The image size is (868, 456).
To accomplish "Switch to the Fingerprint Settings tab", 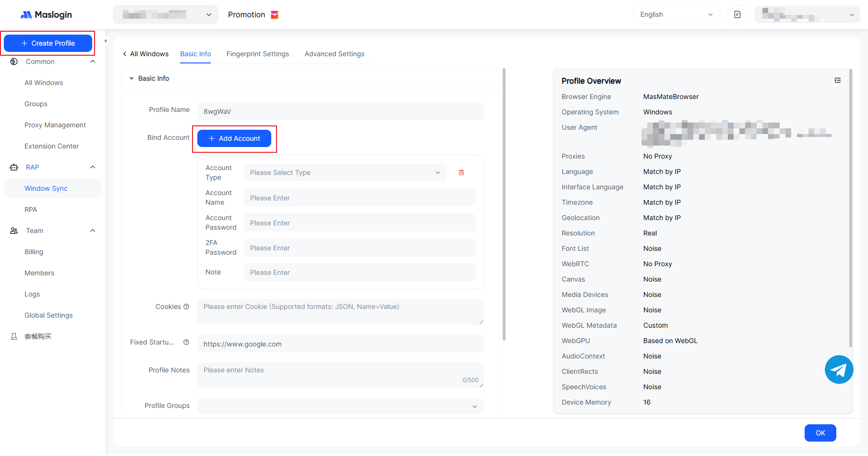I will [x=257, y=54].
